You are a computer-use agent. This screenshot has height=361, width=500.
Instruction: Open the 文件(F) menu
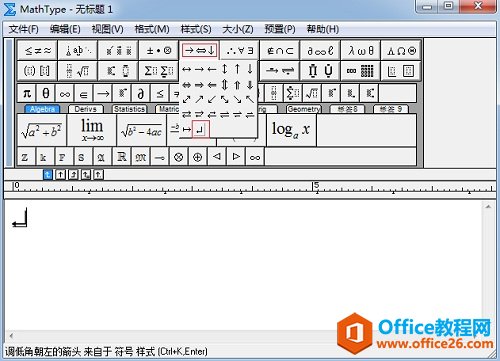point(23,29)
